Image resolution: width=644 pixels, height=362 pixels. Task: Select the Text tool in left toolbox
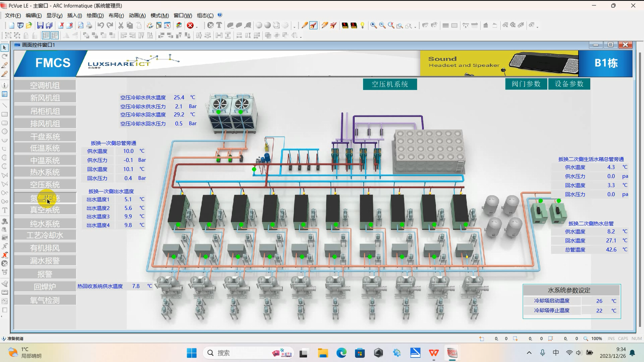click(x=5, y=210)
